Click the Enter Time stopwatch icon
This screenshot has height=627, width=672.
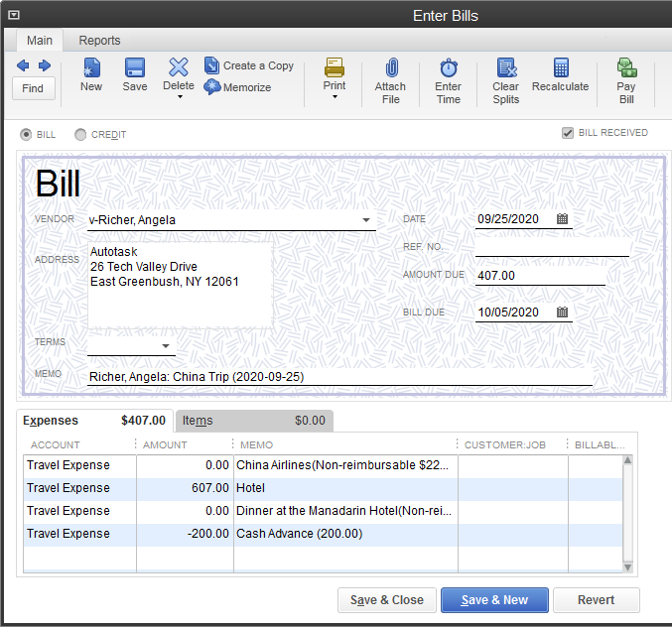449,67
